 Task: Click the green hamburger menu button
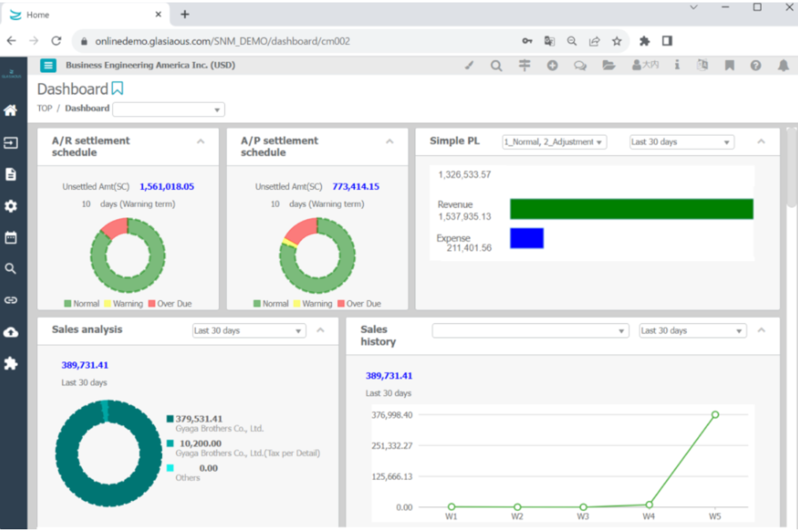(x=48, y=65)
